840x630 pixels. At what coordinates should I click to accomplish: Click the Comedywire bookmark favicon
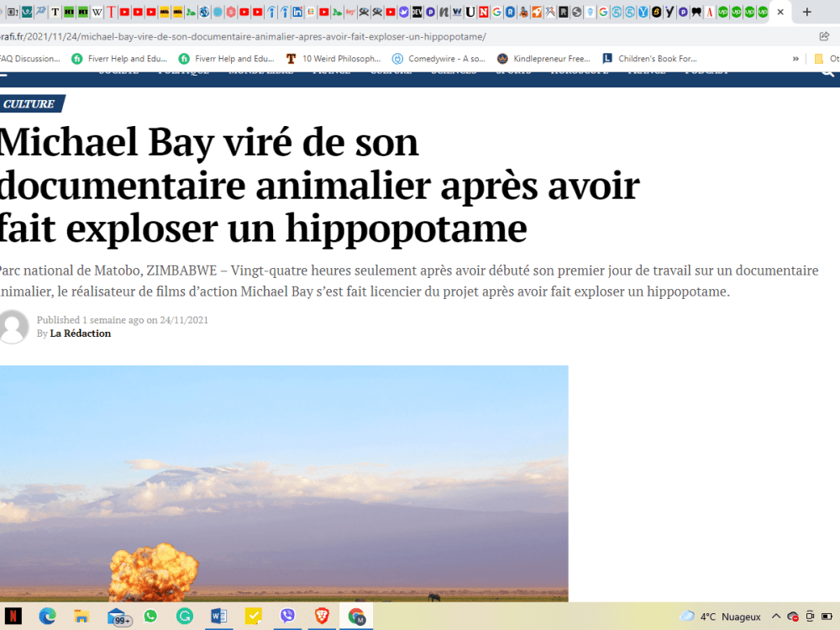click(x=397, y=59)
